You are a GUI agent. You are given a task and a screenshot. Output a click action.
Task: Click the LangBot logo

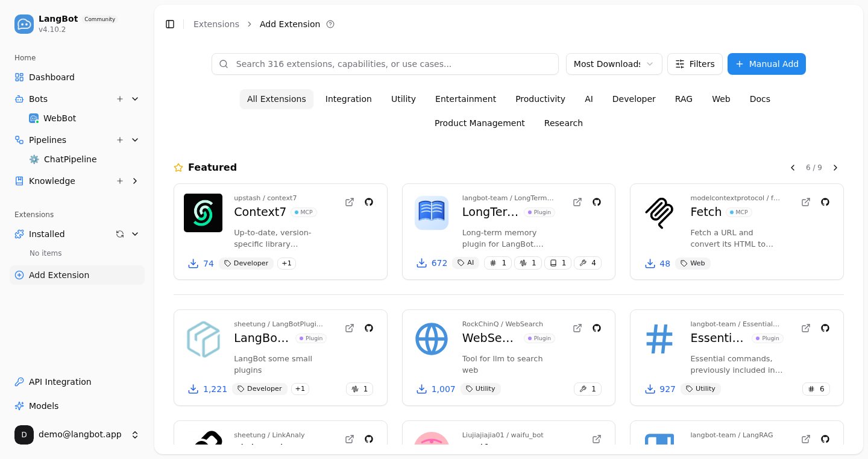pyautogui.click(x=24, y=24)
